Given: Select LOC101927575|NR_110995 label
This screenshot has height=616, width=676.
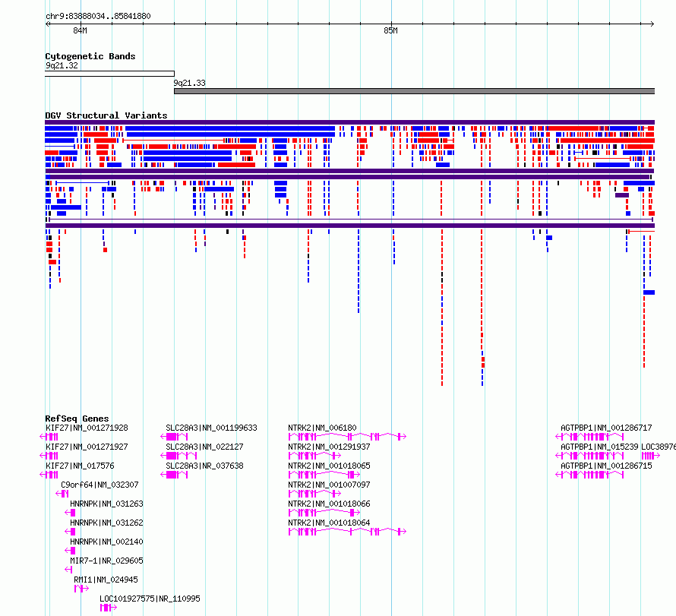Looking at the screenshot, I should (150, 599).
